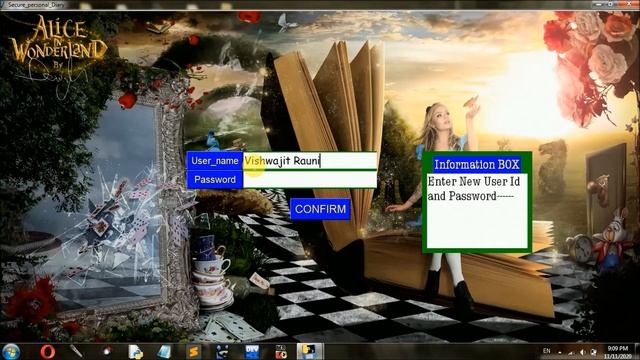Click the network signal tray icon

click(x=571, y=352)
